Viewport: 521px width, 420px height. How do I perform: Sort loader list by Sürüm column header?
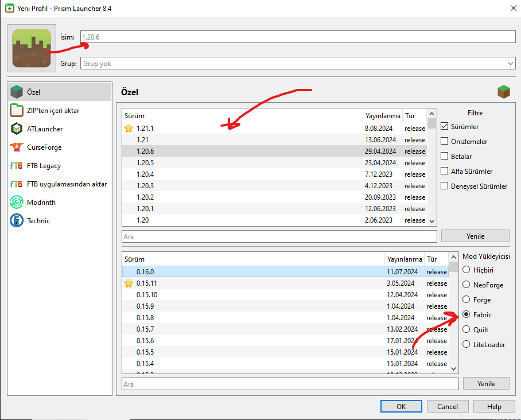tap(253, 259)
